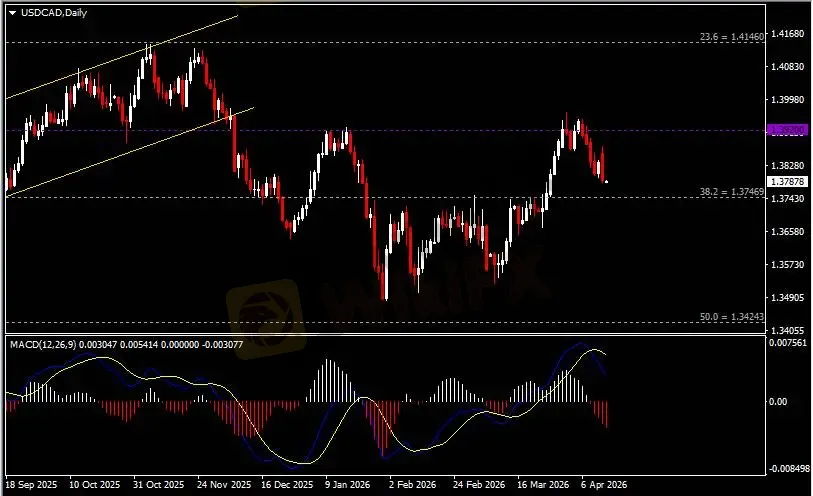Click the 1.40830 price scale value
Viewport: 813px width, 496px height.
pyautogui.click(x=788, y=67)
